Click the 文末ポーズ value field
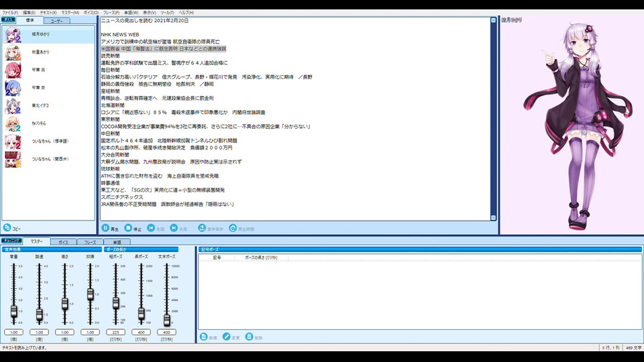 pos(166,332)
